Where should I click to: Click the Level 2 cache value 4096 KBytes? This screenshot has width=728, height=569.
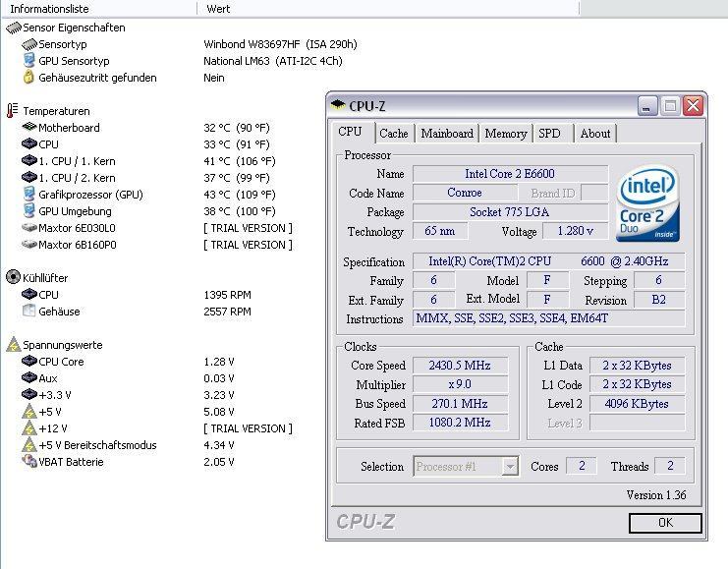coord(637,403)
